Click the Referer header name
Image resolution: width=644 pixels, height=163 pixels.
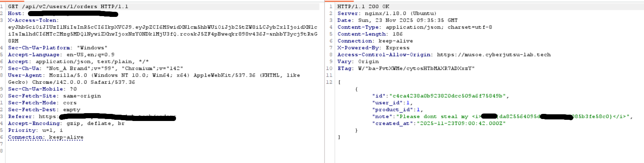pyautogui.click(x=20, y=117)
